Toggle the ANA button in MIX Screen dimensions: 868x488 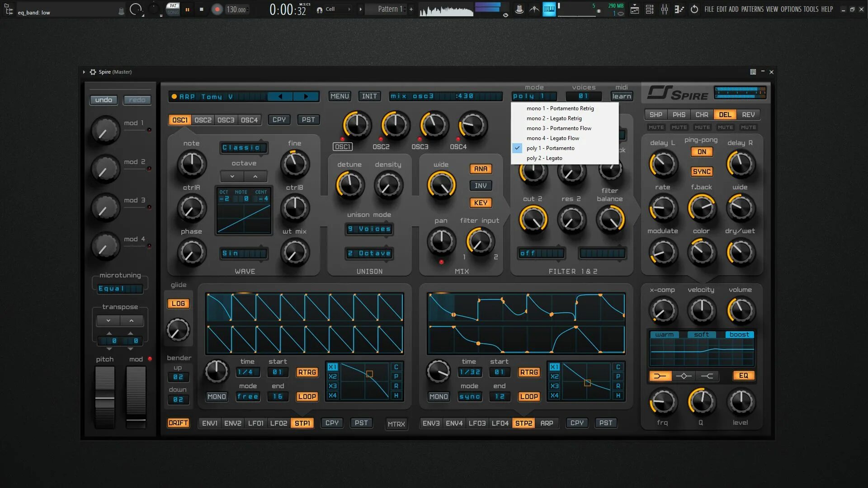coord(481,169)
